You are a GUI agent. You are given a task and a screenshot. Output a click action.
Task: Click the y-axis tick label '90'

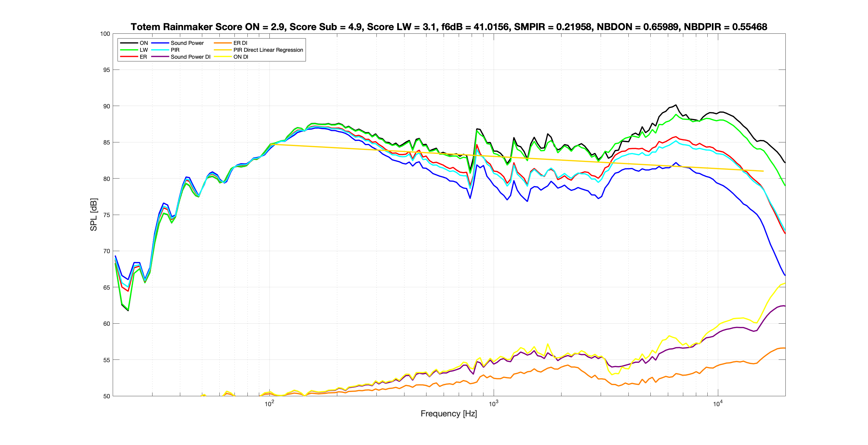tap(106, 106)
